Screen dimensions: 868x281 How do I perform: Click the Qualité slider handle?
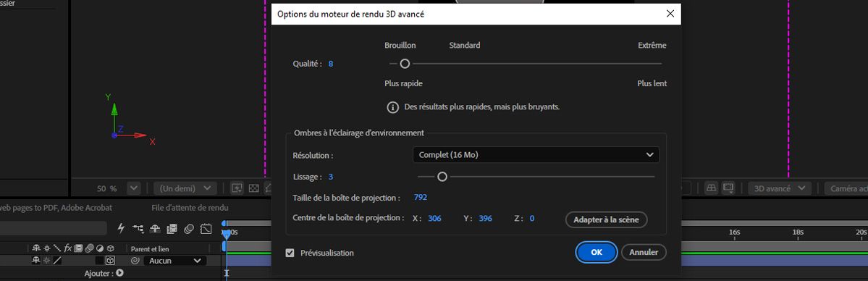click(405, 64)
